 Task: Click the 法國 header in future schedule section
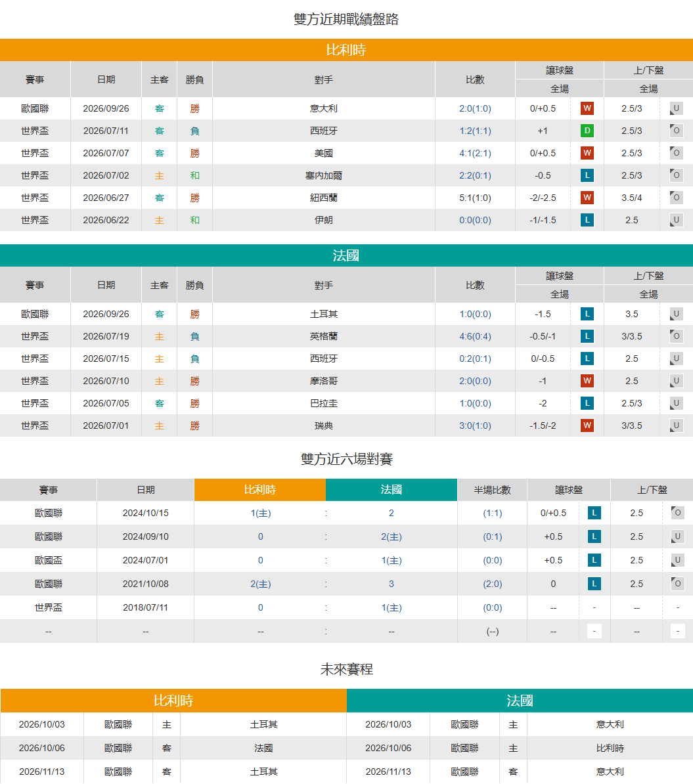pyautogui.click(x=520, y=701)
